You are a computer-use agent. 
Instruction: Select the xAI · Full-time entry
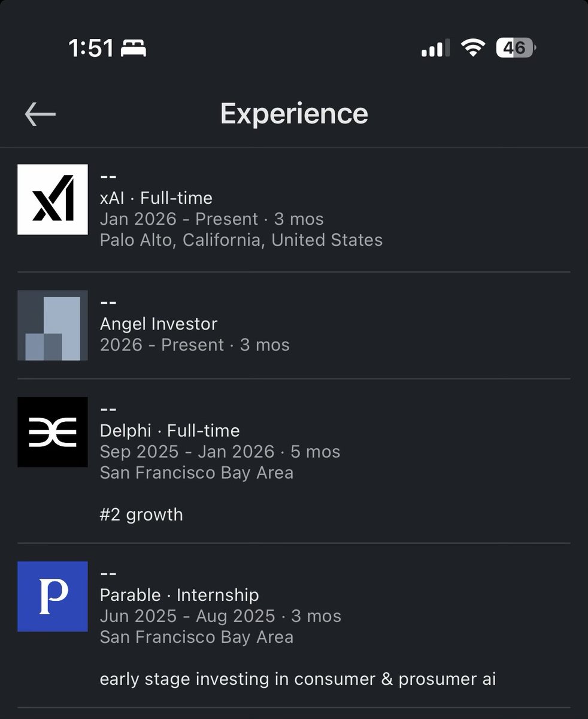(156, 198)
